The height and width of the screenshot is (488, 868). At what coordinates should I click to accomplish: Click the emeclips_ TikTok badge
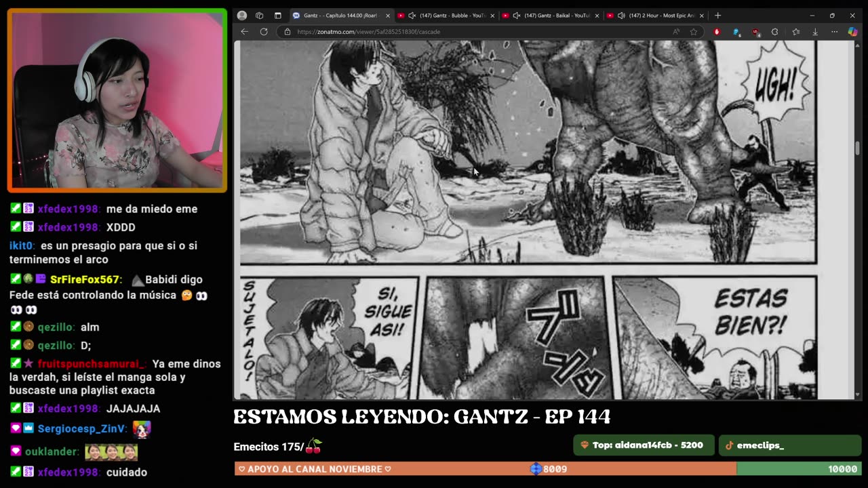pos(790,445)
